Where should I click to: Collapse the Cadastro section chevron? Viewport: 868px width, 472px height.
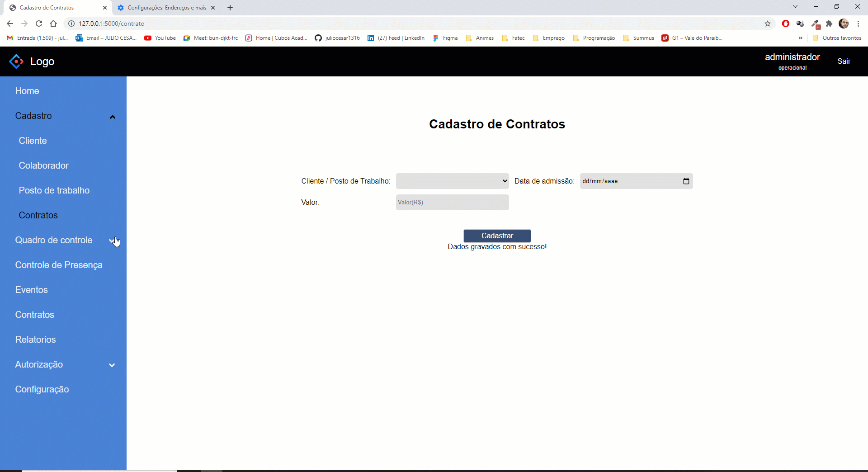pyautogui.click(x=112, y=117)
